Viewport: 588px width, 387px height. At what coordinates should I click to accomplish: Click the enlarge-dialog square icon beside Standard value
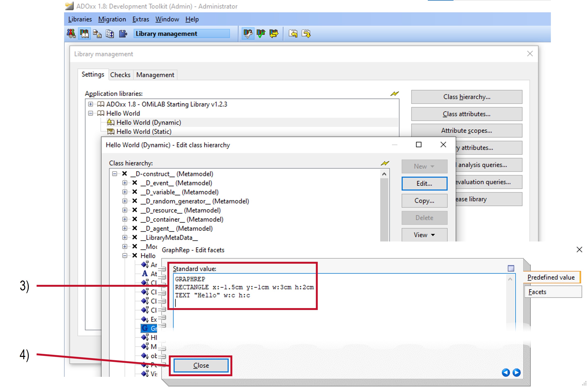(x=511, y=268)
